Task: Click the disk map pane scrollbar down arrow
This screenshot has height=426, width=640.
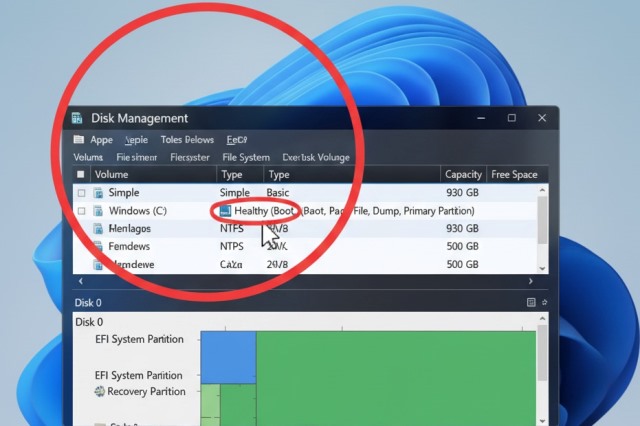Action: (x=542, y=421)
